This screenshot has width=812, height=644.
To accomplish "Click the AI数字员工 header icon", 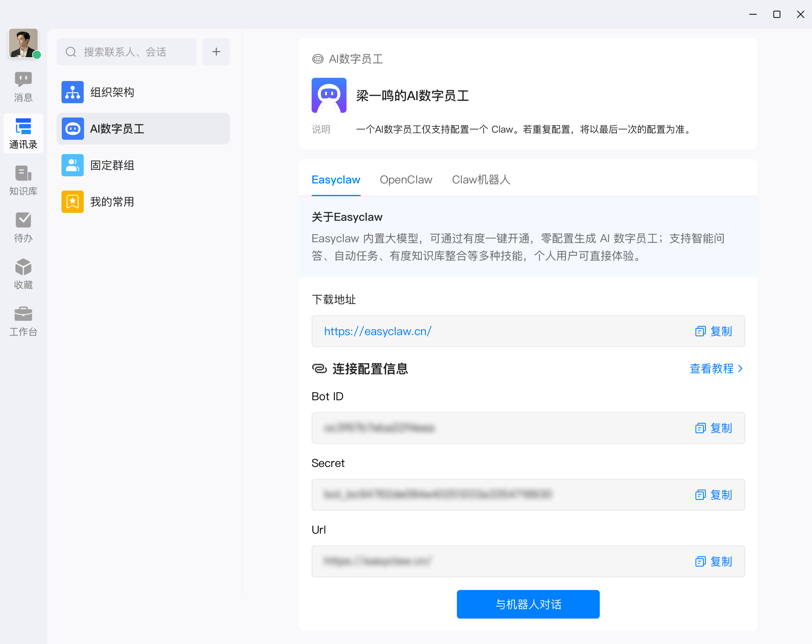I will (x=318, y=59).
